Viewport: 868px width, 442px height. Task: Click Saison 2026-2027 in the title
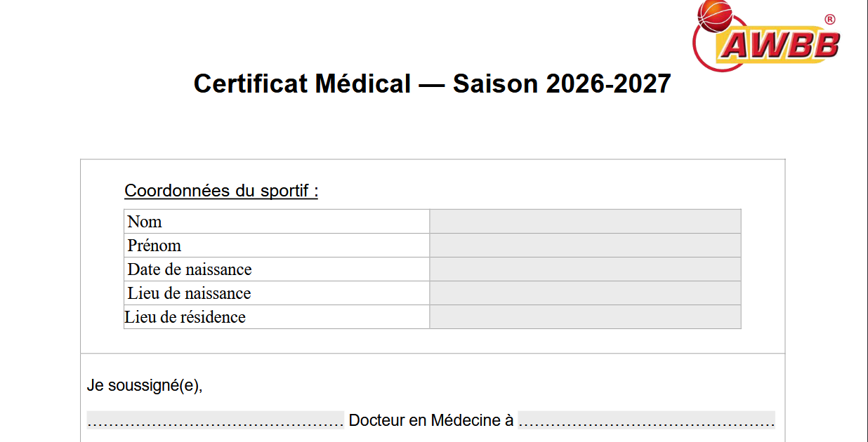point(562,84)
